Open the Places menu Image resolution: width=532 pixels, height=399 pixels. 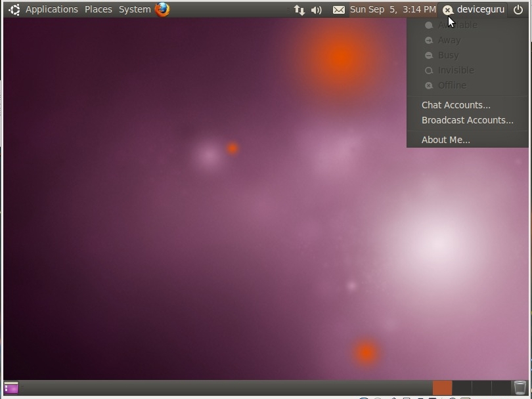(x=99, y=9)
